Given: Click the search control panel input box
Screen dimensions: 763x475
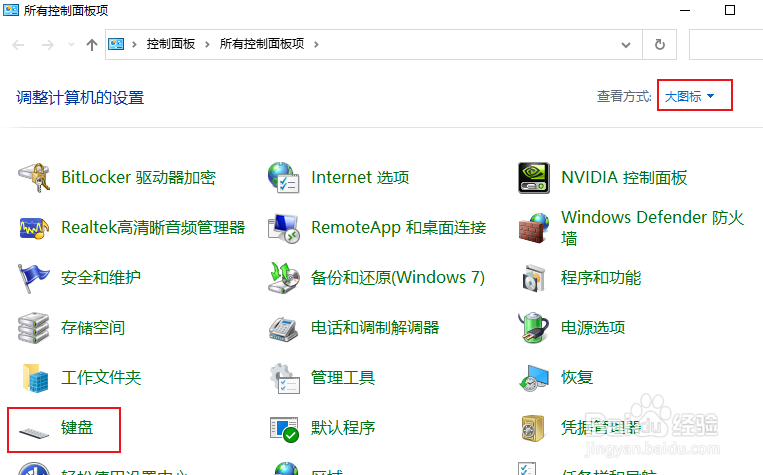Looking at the screenshot, I should point(726,45).
